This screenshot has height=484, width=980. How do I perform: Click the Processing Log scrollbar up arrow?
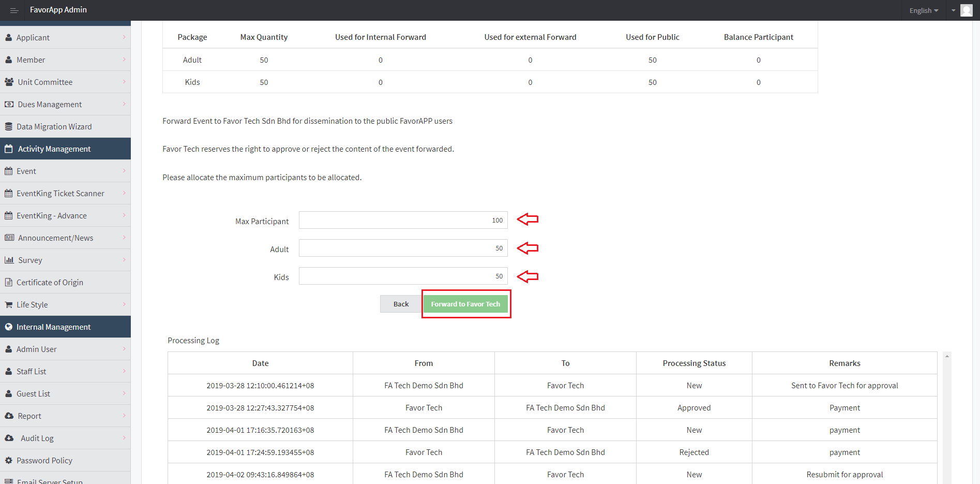point(947,356)
